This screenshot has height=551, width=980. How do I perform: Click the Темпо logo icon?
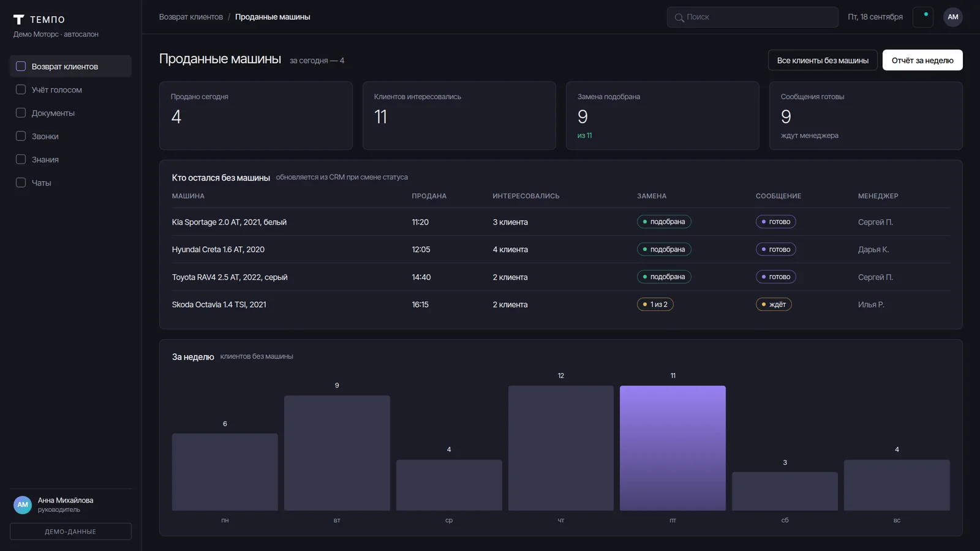[x=19, y=20]
